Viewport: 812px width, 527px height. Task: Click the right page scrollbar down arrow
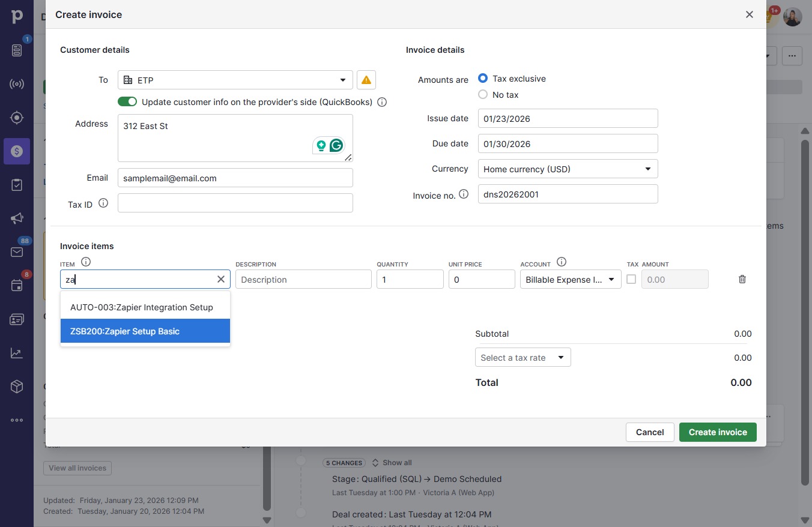pos(805,520)
